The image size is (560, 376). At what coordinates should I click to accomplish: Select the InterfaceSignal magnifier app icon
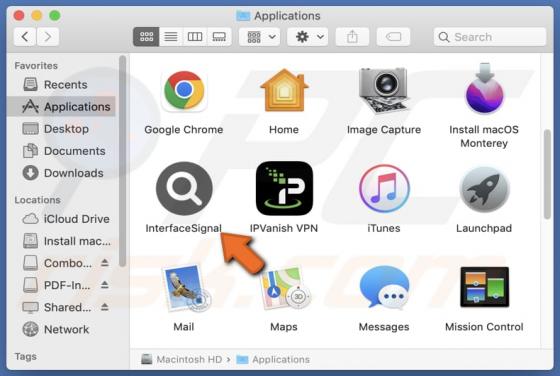184,189
